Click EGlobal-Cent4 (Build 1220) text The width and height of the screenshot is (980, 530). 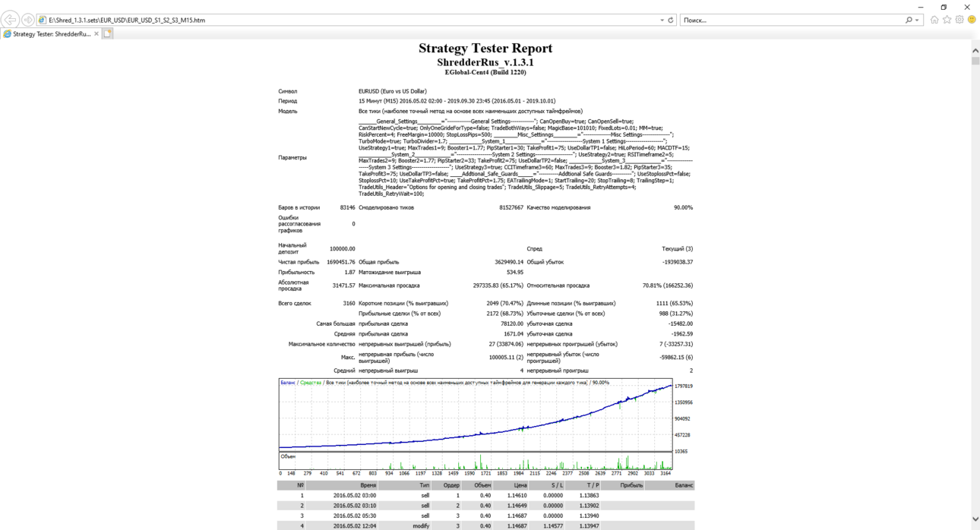[x=485, y=72]
